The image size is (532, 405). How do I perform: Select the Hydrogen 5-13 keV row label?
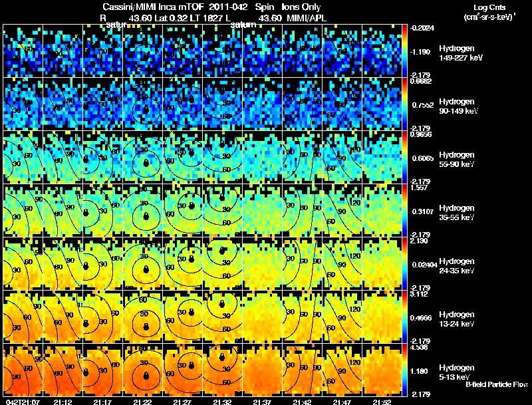pos(457,372)
